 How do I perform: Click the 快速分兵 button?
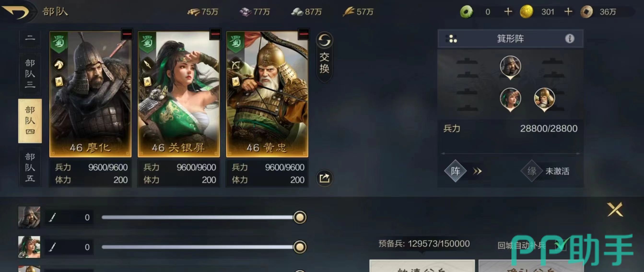click(422, 266)
